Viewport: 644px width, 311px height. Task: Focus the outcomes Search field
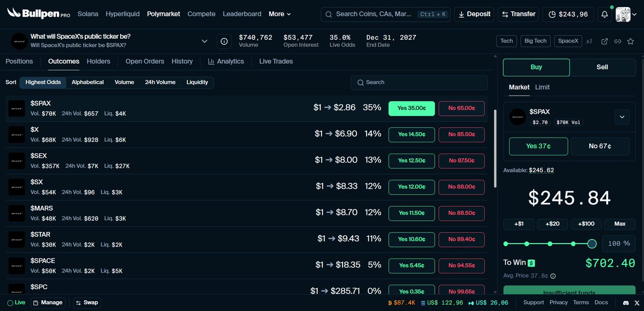(x=419, y=82)
